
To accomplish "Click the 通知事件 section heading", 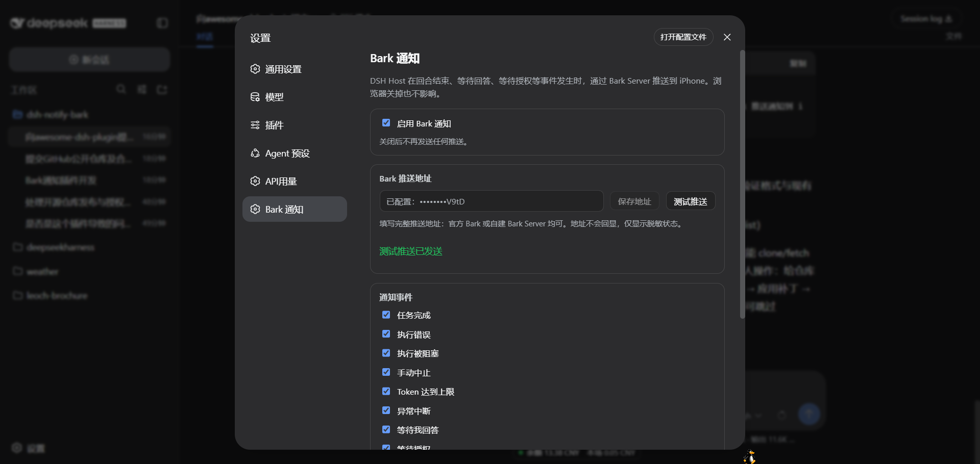I will (396, 297).
